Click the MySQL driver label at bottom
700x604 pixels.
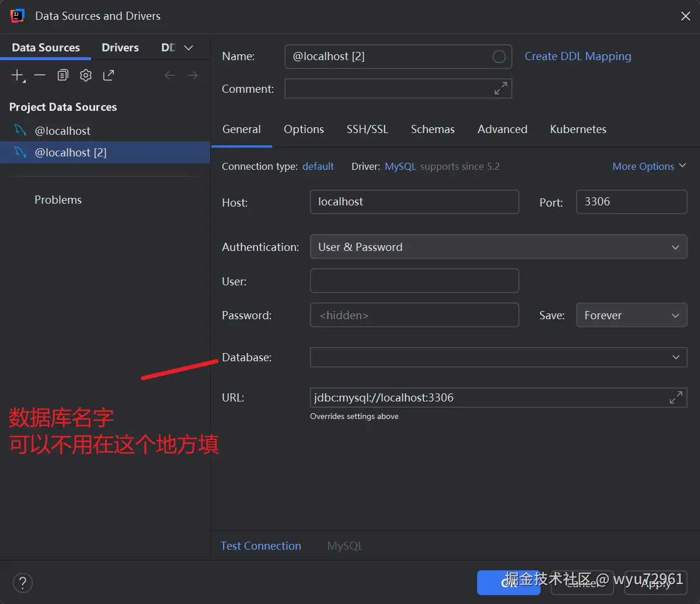pyautogui.click(x=344, y=546)
